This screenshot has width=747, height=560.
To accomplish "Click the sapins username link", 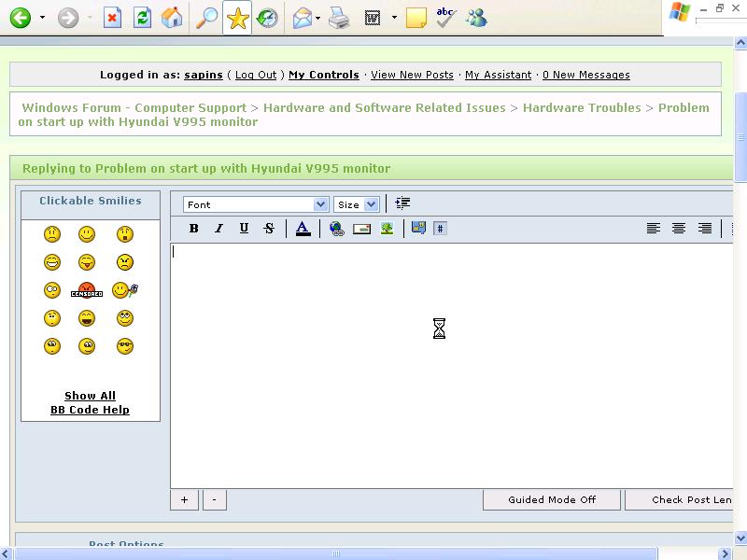I will 204,75.
